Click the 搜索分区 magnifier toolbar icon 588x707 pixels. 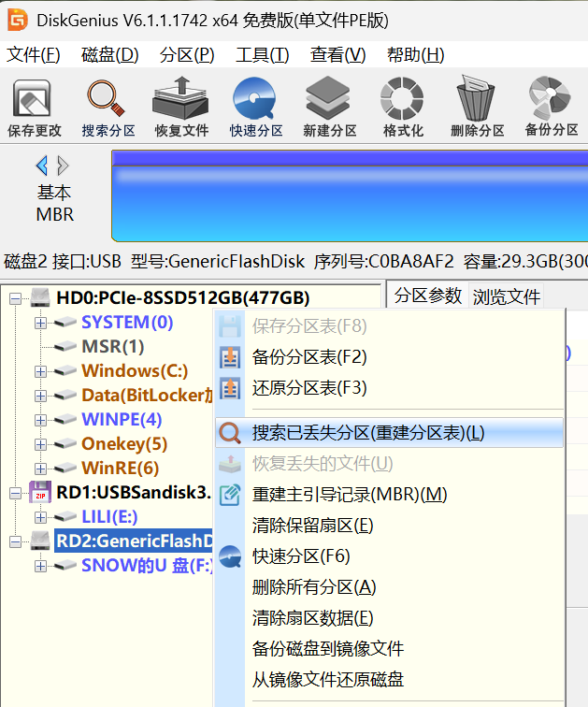coord(107,99)
